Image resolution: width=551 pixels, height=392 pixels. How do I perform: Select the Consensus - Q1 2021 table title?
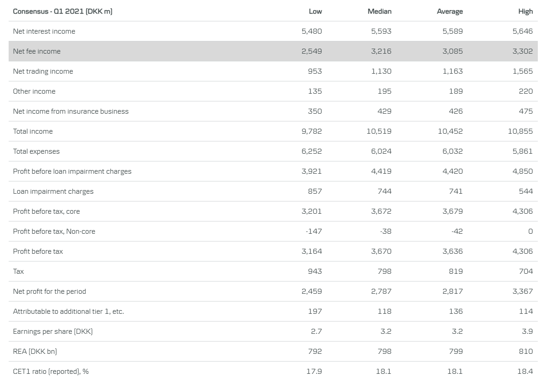click(62, 11)
